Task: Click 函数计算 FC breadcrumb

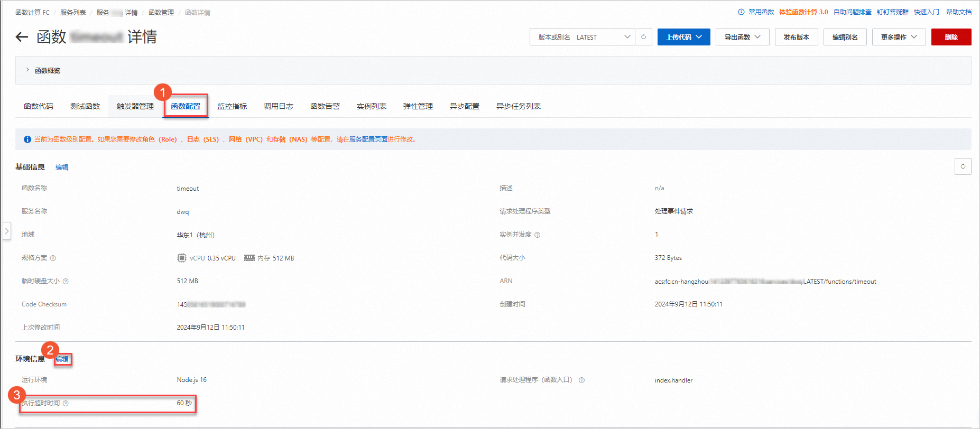Action: pyautogui.click(x=32, y=12)
